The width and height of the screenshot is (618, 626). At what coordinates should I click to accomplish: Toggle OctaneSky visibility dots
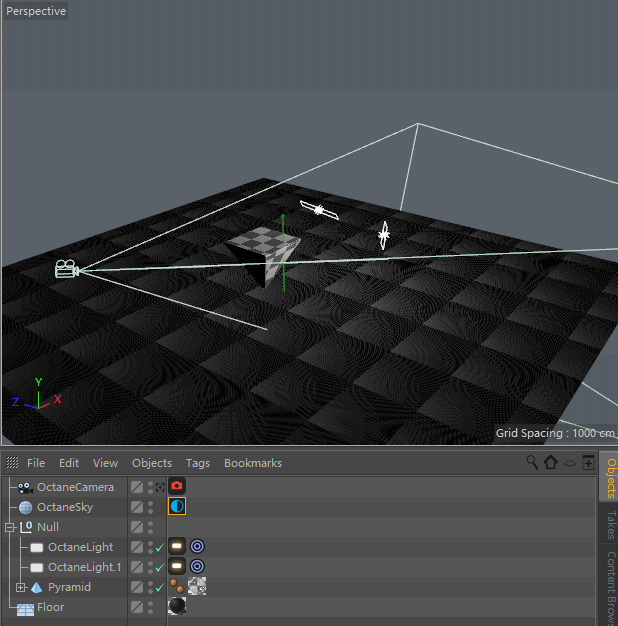[151, 507]
